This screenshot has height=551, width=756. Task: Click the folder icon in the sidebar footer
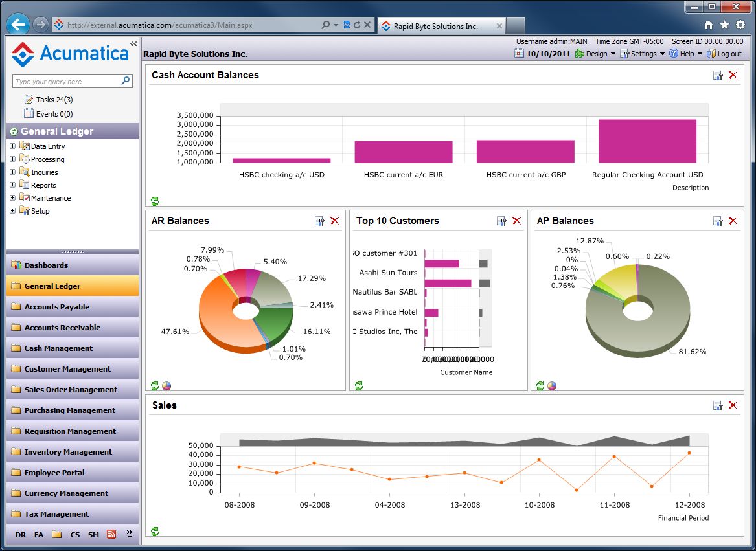tap(57, 534)
